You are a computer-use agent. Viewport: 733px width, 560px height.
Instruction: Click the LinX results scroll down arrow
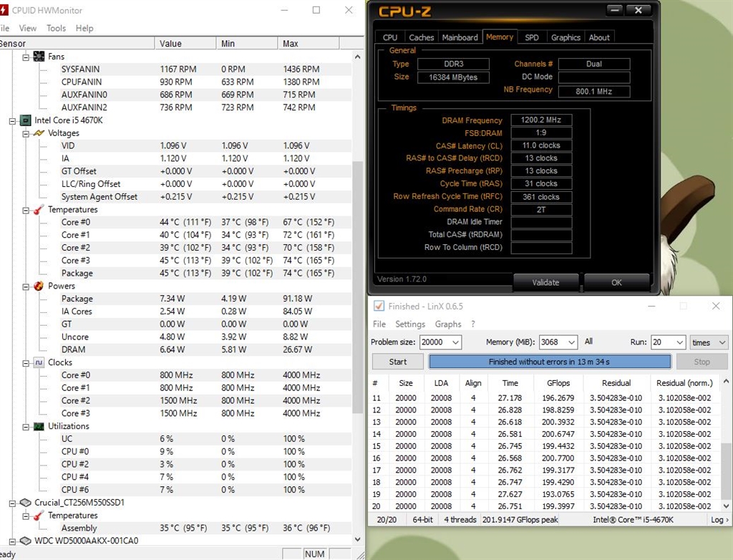[726, 506]
